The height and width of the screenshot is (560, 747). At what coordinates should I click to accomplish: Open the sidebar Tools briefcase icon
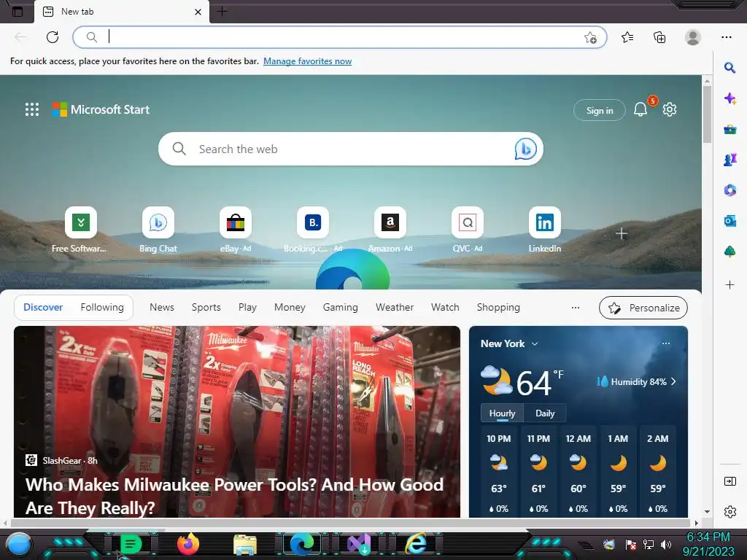729,129
